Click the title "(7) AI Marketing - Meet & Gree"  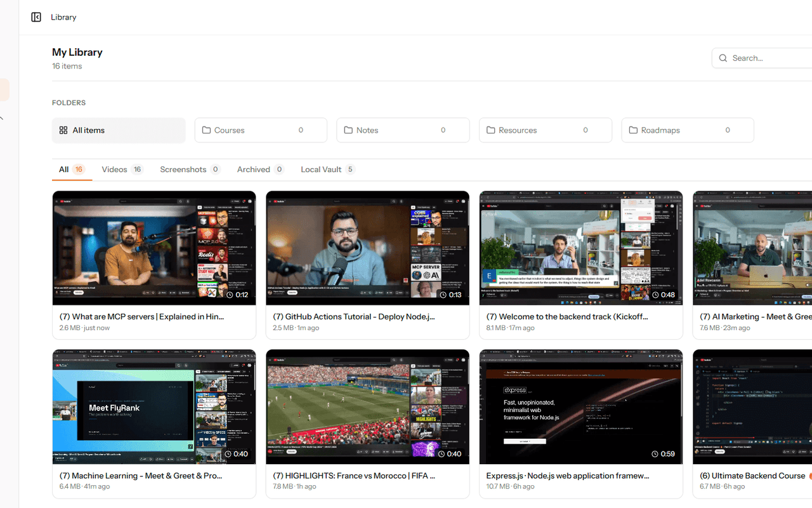756,316
